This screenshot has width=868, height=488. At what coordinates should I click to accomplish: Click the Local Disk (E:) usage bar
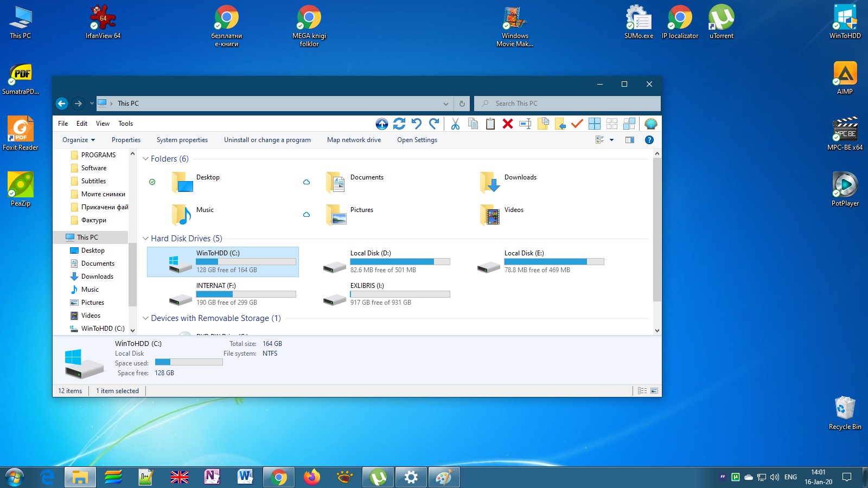point(554,262)
